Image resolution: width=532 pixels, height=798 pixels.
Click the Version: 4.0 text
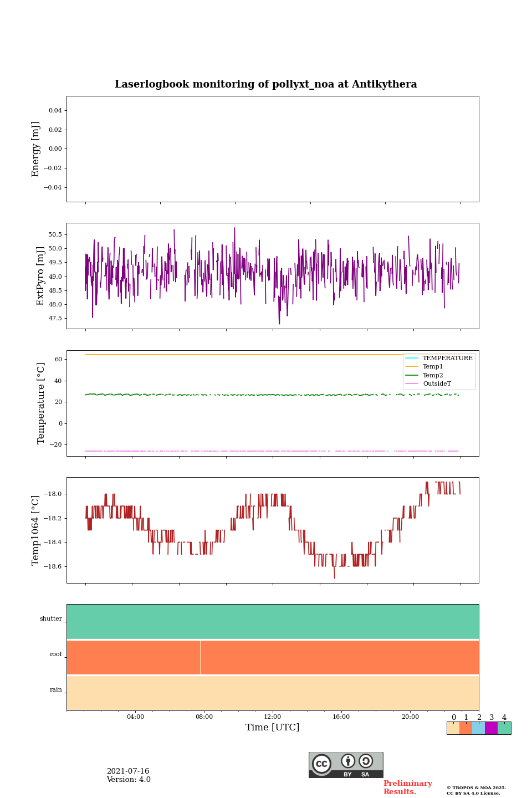(x=129, y=780)
